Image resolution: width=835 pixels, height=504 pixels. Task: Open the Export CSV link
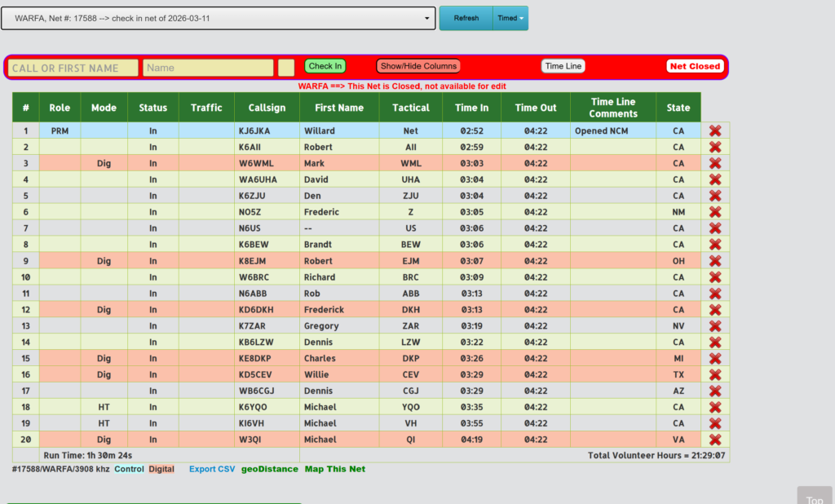coord(211,469)
